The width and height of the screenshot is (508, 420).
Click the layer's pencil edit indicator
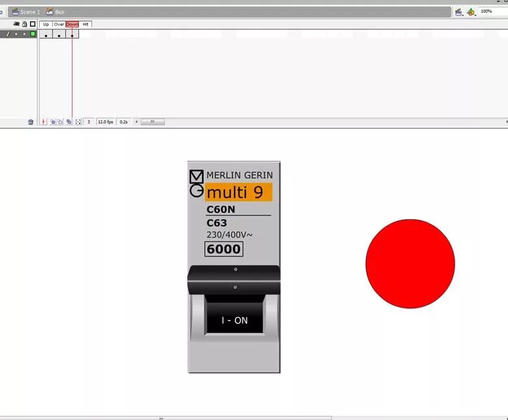click(x=8, y=34)
